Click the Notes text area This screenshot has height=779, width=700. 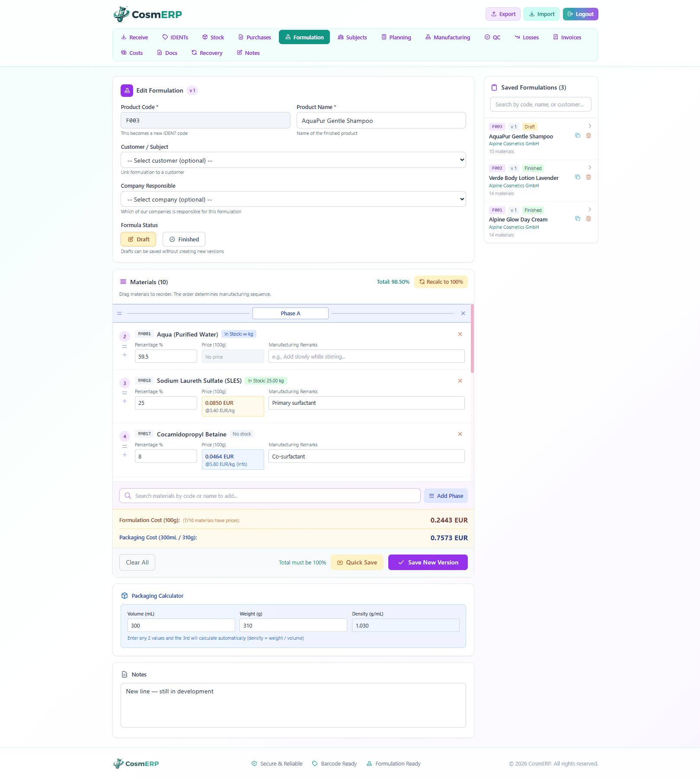(x=293, y=705)
